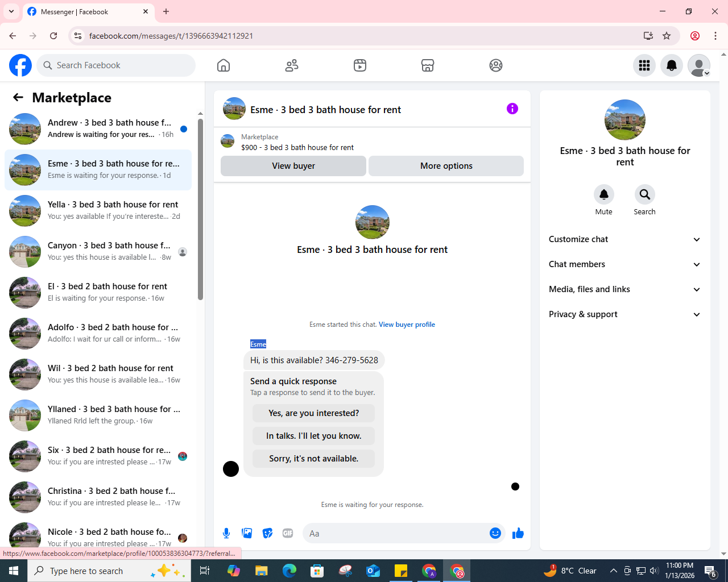Open a new browser tab
Screen dimensions: 728x582
[x=166, y=11]
